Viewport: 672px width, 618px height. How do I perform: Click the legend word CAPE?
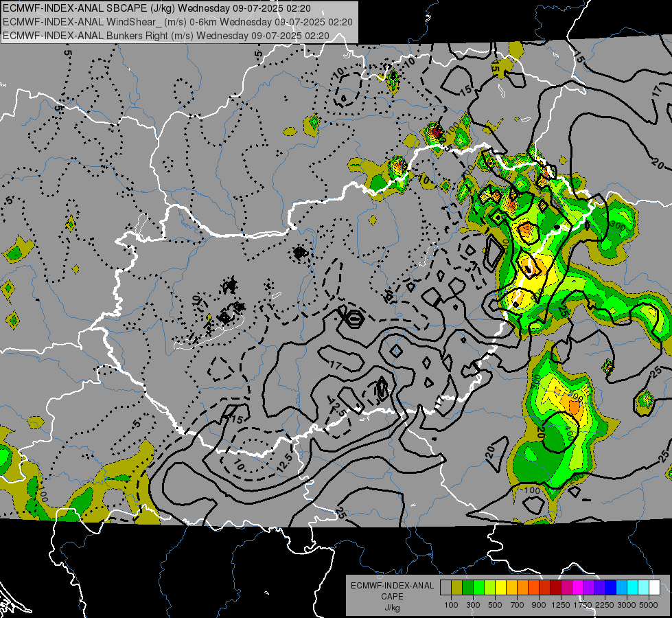pyautogui.click(x=392, y=597)
